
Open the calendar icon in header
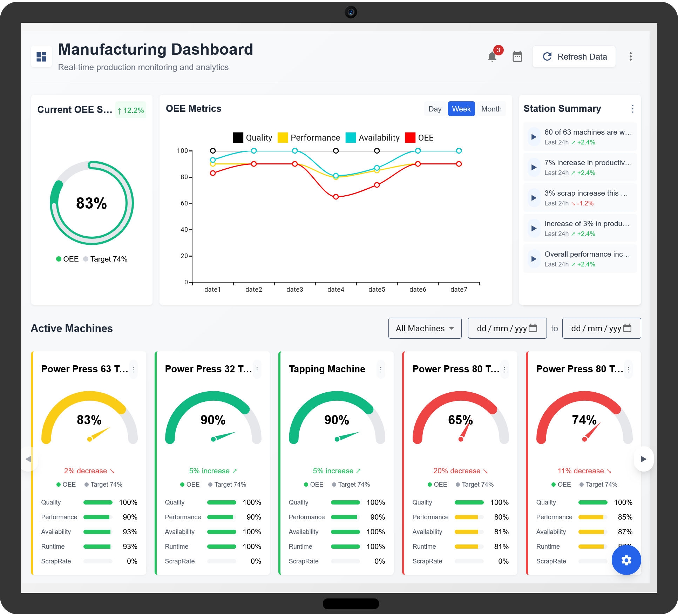point(517,56)
